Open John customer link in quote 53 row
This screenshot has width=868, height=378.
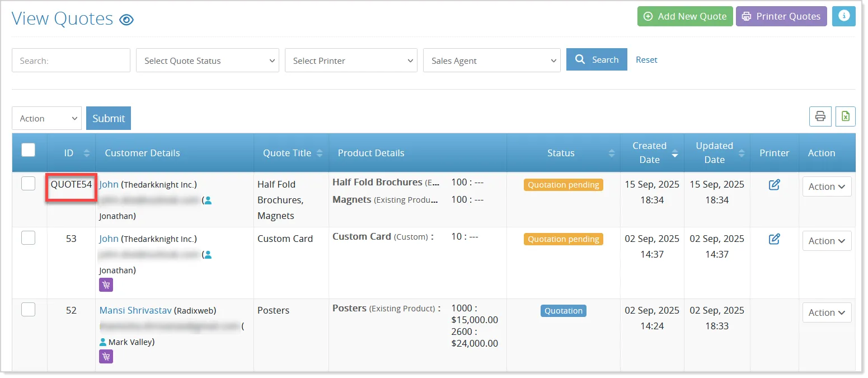109,239
